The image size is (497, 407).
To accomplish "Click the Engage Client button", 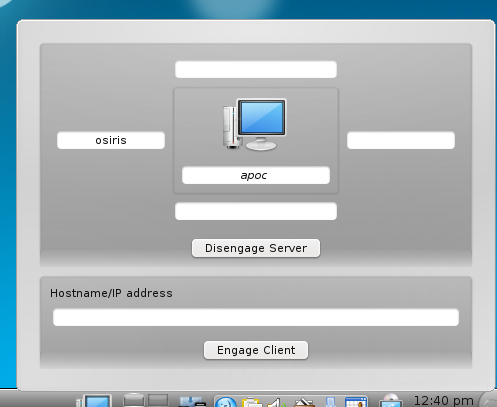I will pos(256,350).
